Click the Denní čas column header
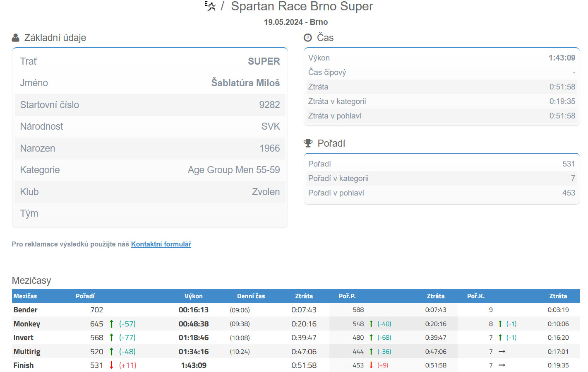The height and width of the screenshot is (372, 588). point(251,296)
